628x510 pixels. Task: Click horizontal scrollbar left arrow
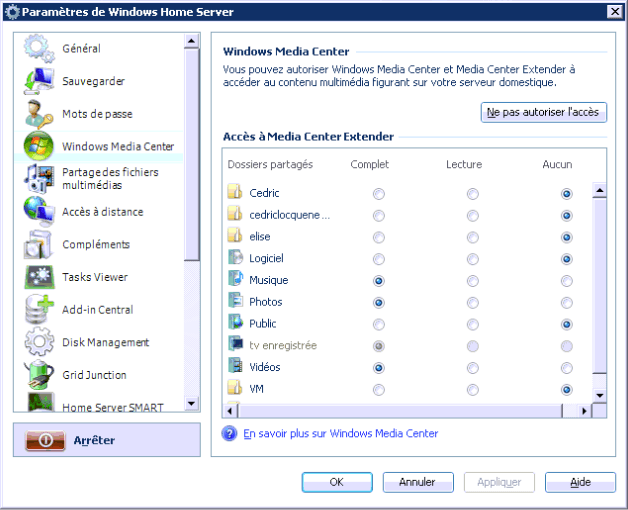(230, 411)
